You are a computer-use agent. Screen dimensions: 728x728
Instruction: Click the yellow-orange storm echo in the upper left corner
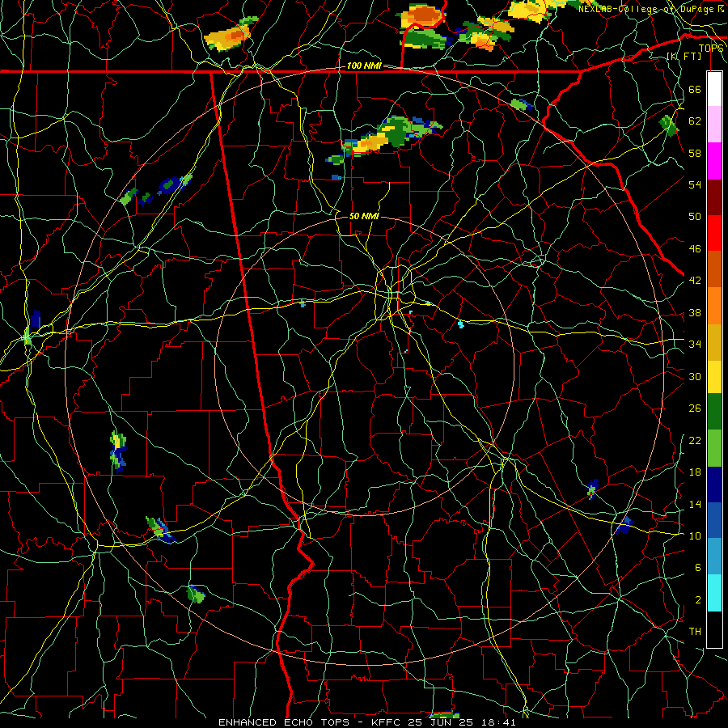[x=230, y=36]
